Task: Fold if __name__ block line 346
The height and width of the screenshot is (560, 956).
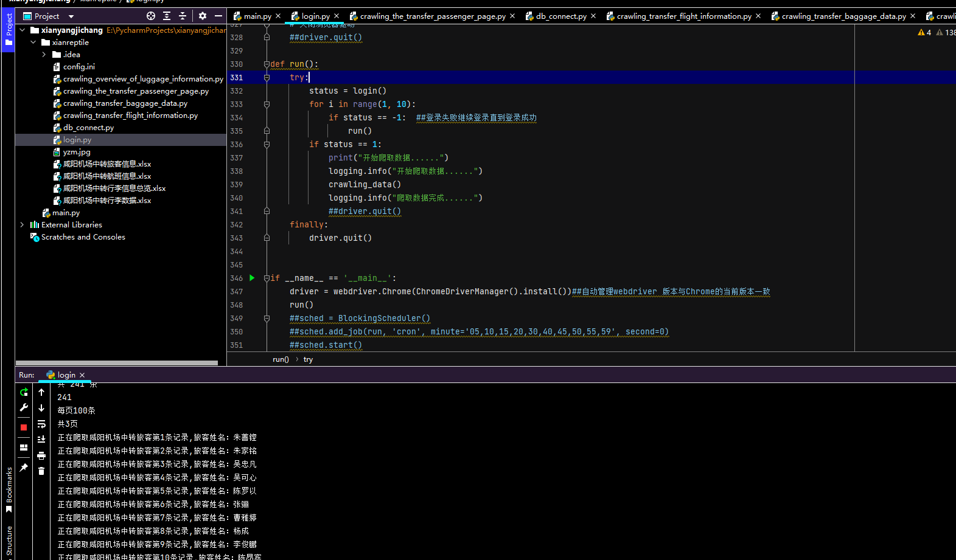Action: tap(267, 278)
